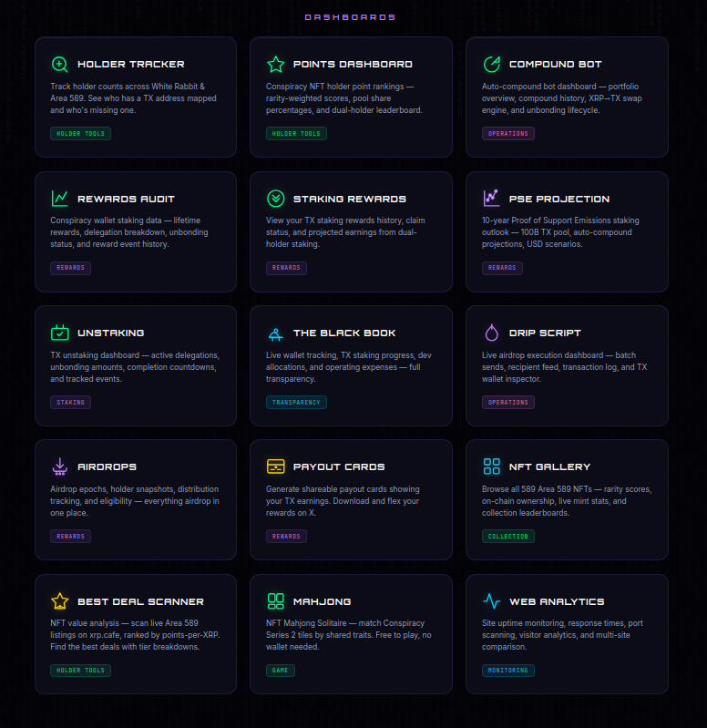Open the Unstaking dashboard title
This screenshot has height=728, width=707.
pos(111,333)
